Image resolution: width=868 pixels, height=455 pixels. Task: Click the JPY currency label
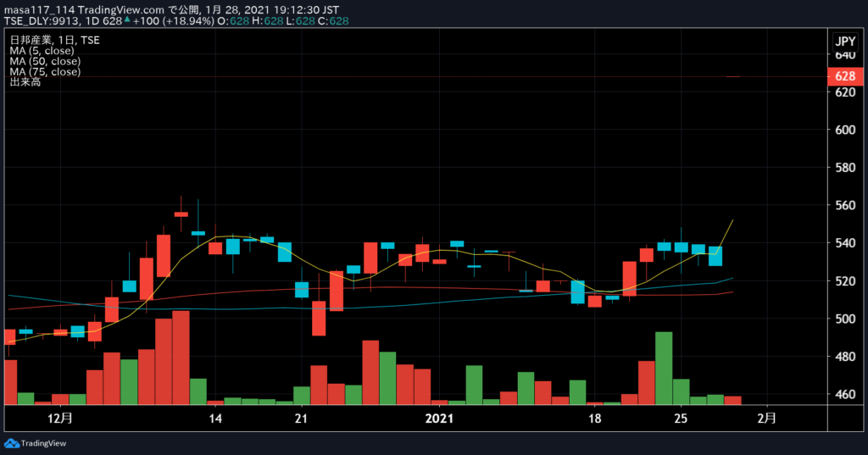coord(845,41)
